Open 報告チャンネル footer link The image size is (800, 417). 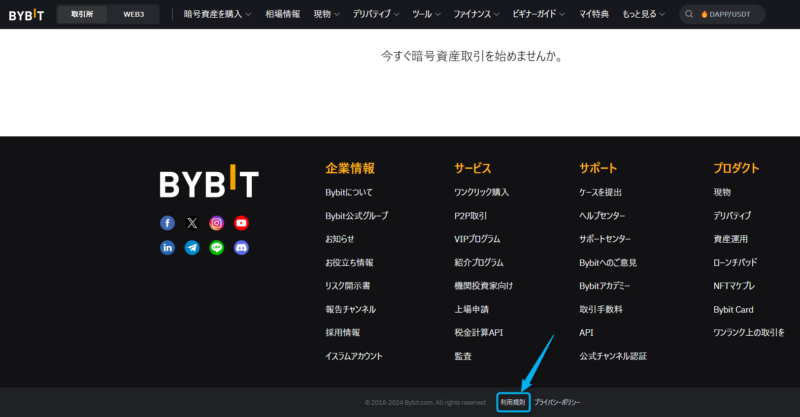click(351, 309)
